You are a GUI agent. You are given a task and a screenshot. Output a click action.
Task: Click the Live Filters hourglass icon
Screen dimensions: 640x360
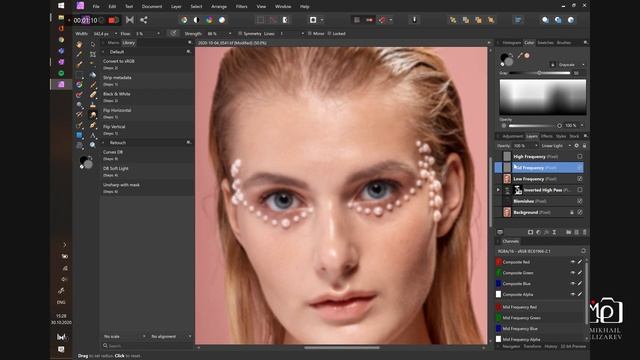(554, 232)
